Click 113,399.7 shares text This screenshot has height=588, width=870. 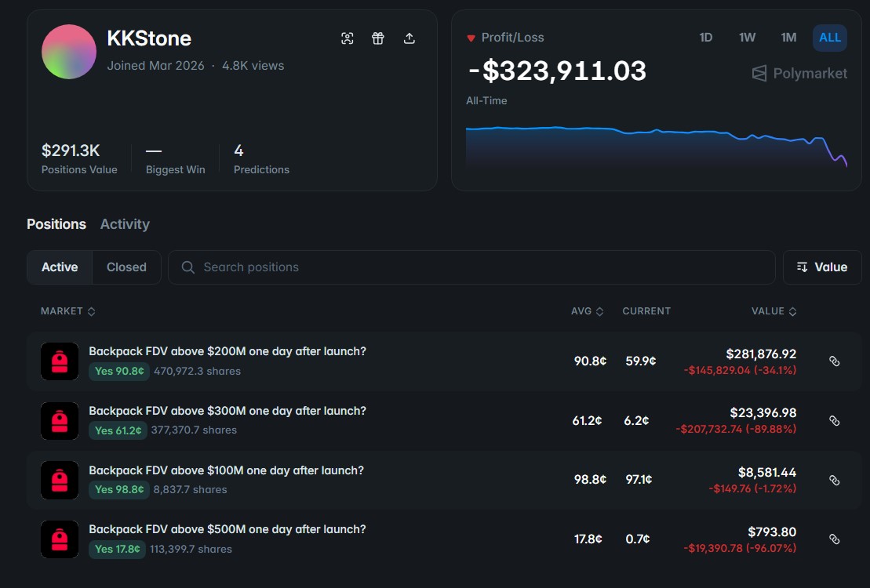[191, 549]
